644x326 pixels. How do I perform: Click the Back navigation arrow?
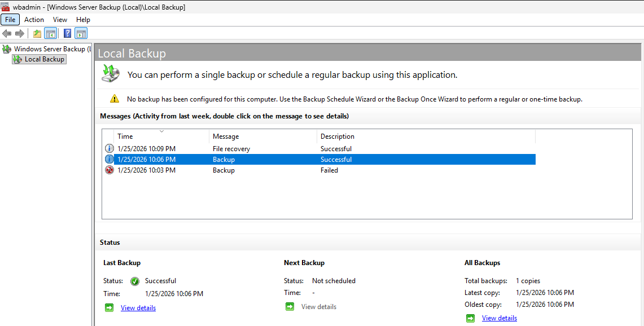coord(7,33)
